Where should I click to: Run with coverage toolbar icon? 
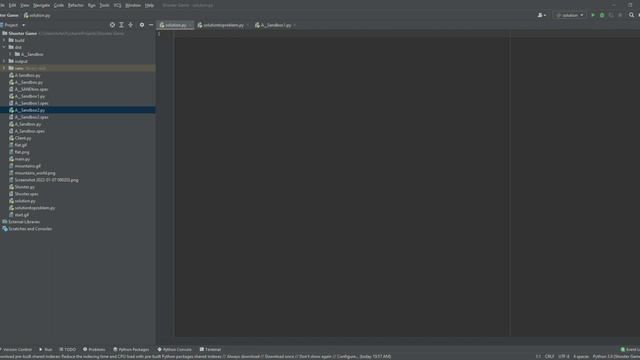click(x=611, y=15)
